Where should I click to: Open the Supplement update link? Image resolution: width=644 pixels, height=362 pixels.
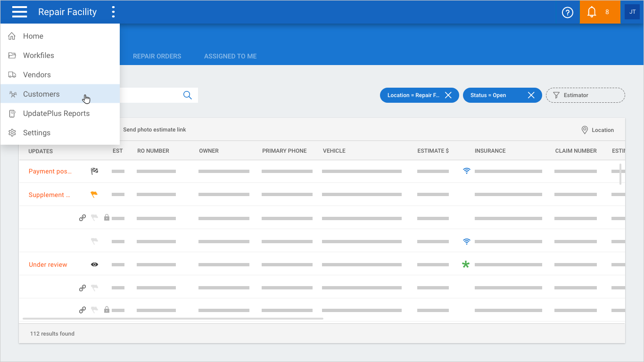(50, 195)
